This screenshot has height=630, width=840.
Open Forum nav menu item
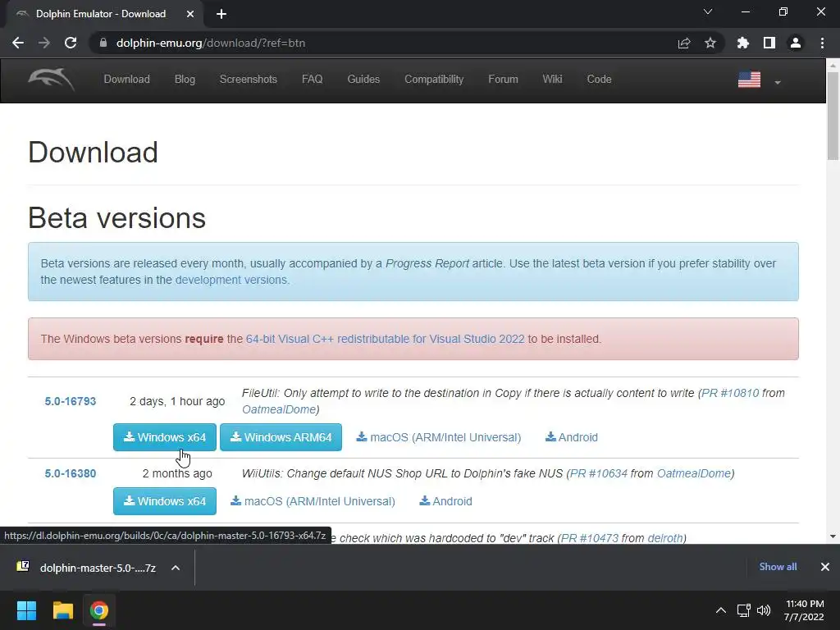pyautogui.click(x=503, y=80)
